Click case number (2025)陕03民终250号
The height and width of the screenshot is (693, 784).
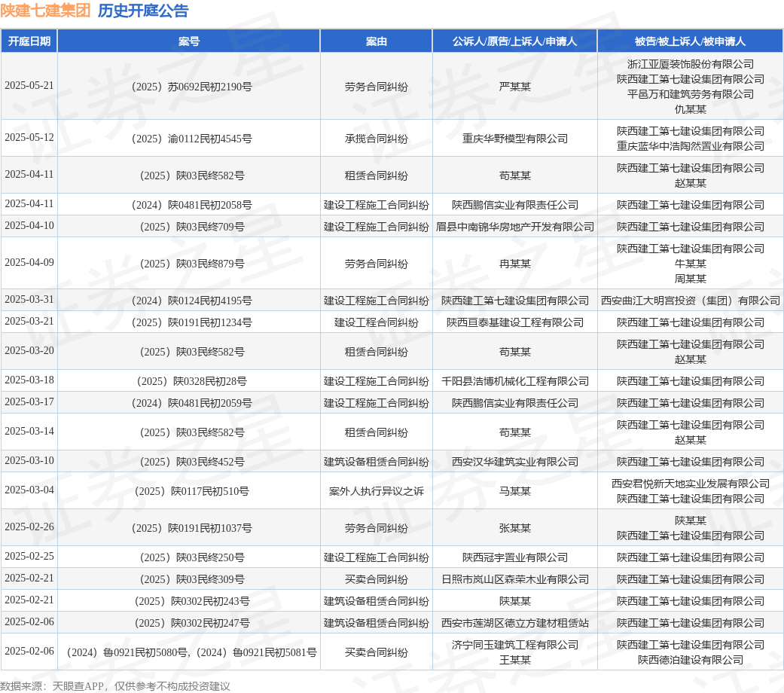tap(191, 557)
